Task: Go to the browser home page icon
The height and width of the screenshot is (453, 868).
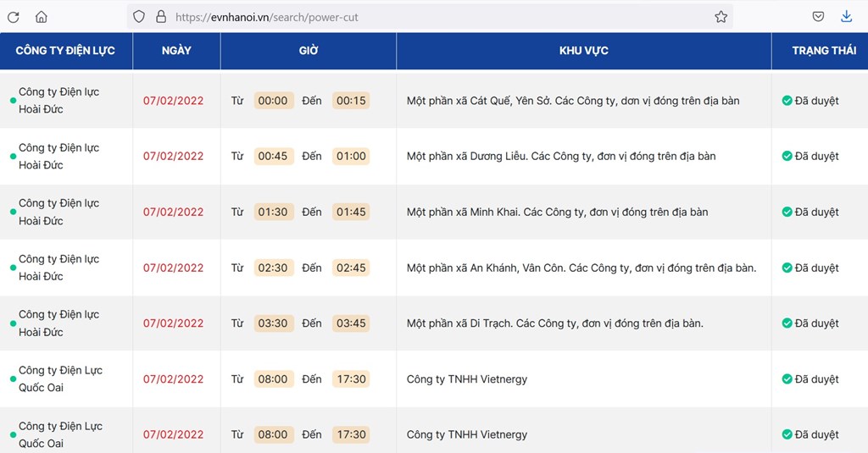Action: [42, 17]
